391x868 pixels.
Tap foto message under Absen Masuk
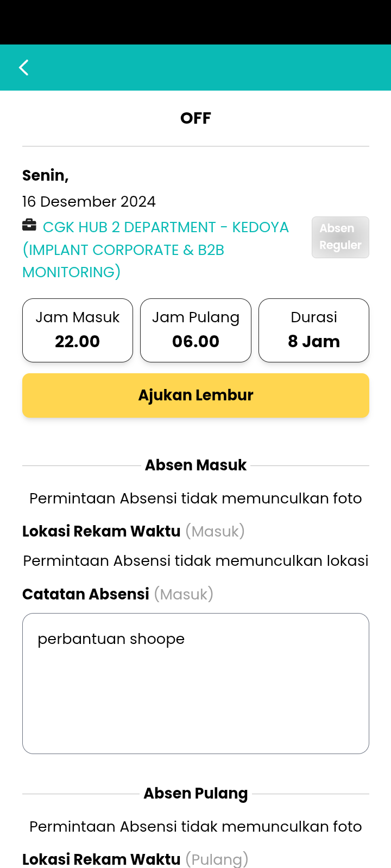pyautogui.click(x=195, y=499)
